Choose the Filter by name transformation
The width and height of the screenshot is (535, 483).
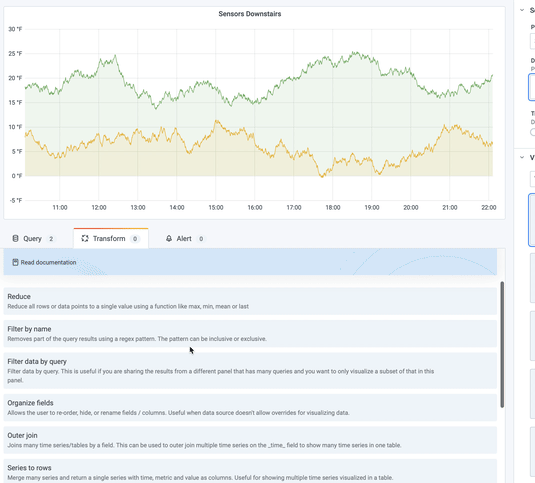250,334
